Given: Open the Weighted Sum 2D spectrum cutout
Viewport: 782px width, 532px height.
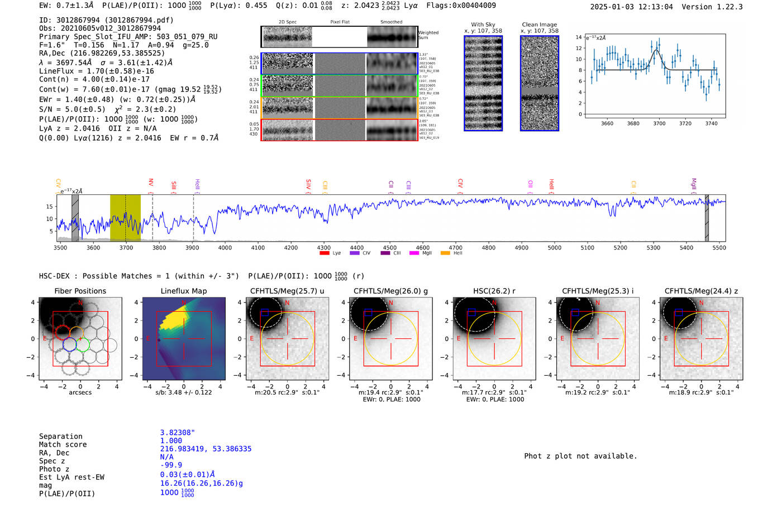Looking at the screenshot, I should 339,37.
